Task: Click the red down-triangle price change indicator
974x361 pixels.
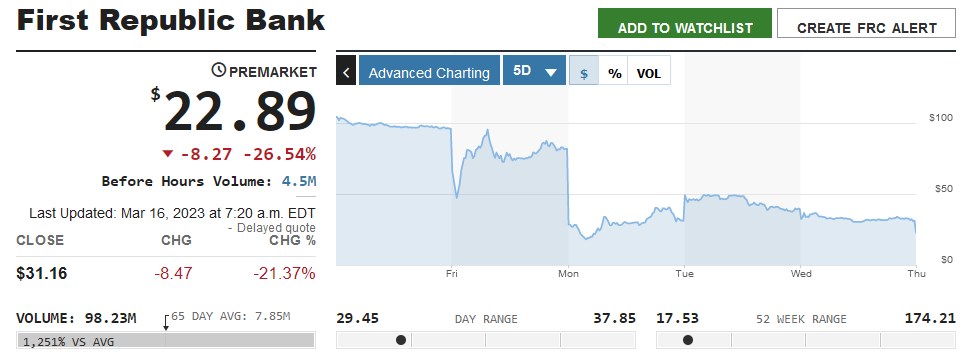Action: [x=167, y=153]
